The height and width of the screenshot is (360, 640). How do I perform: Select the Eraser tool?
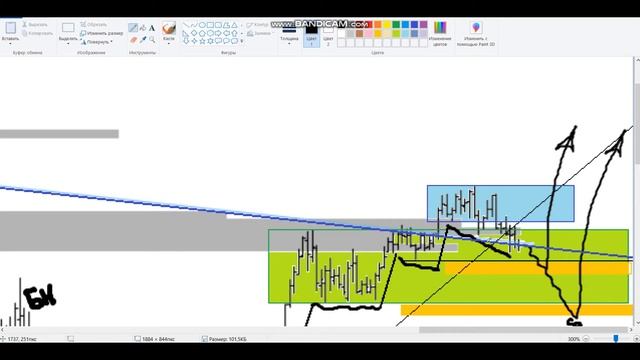(133, 40)
